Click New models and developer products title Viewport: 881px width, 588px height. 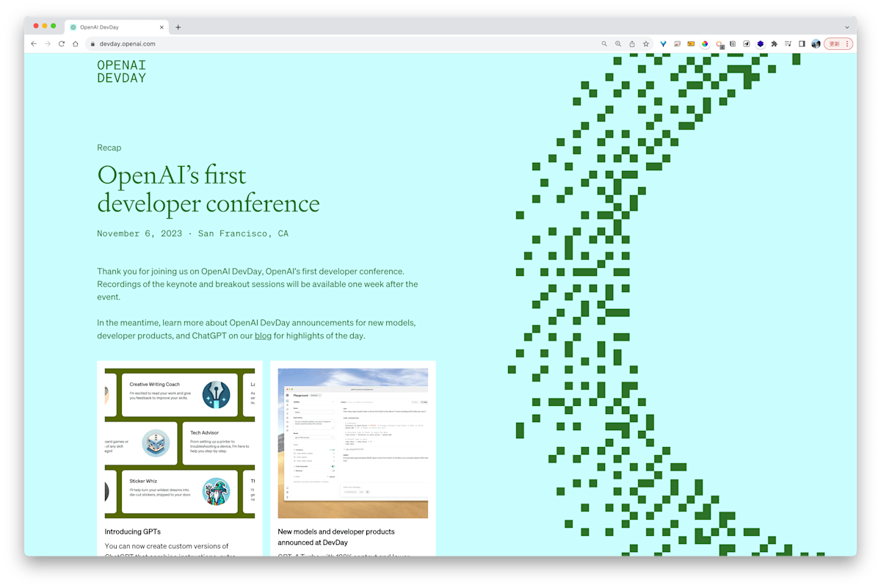(336, 537)
